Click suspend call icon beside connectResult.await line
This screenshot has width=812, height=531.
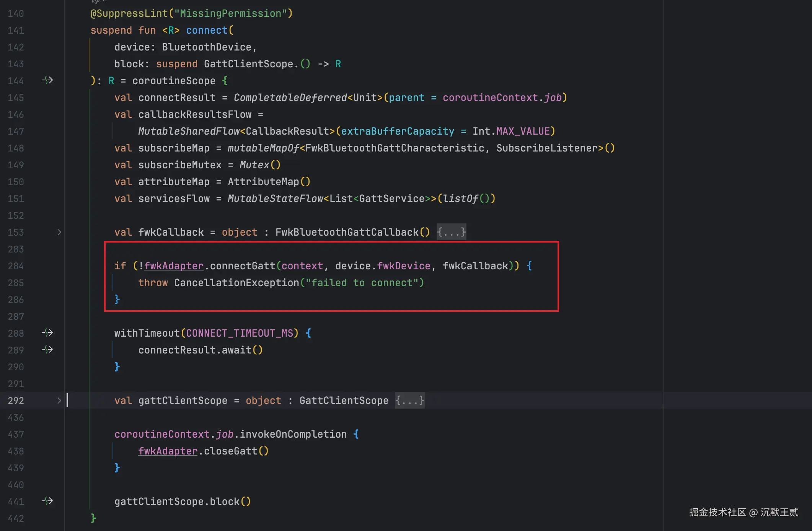pyautogui.click(x=47, y=350)
